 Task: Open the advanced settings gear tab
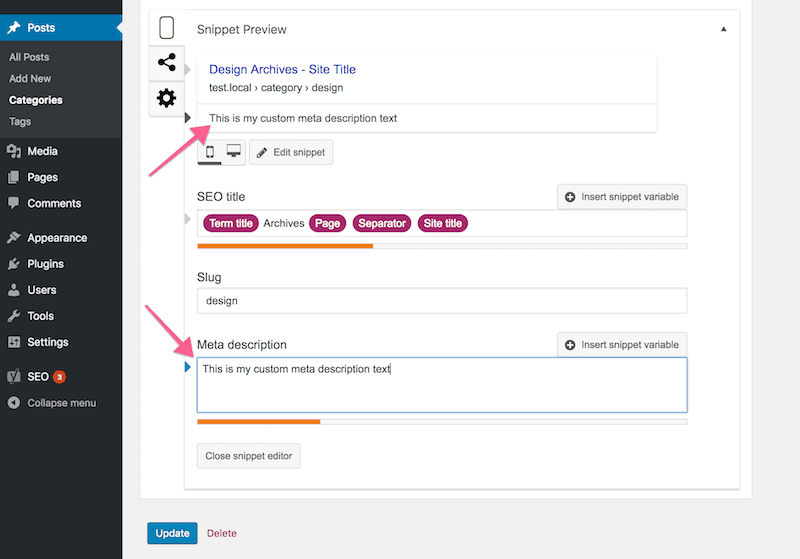tap(166, 98)
